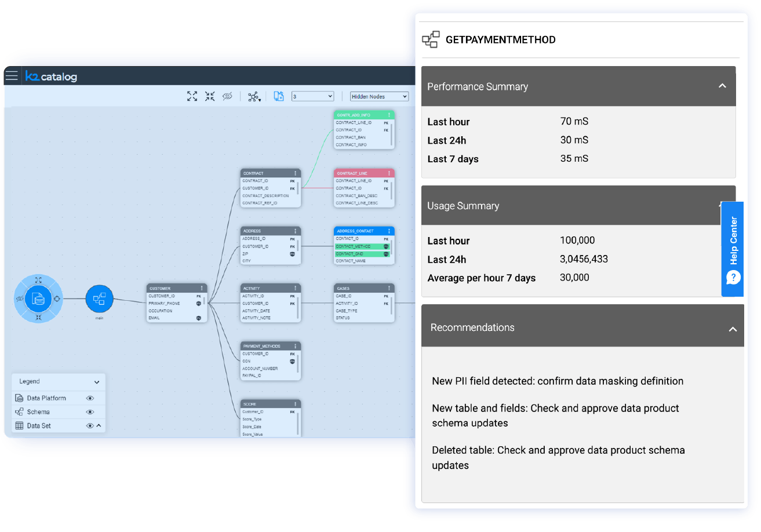Open the depth level dropdown showing 3
The height and width of the screenshot is (532, 761).
pos(313,96)
